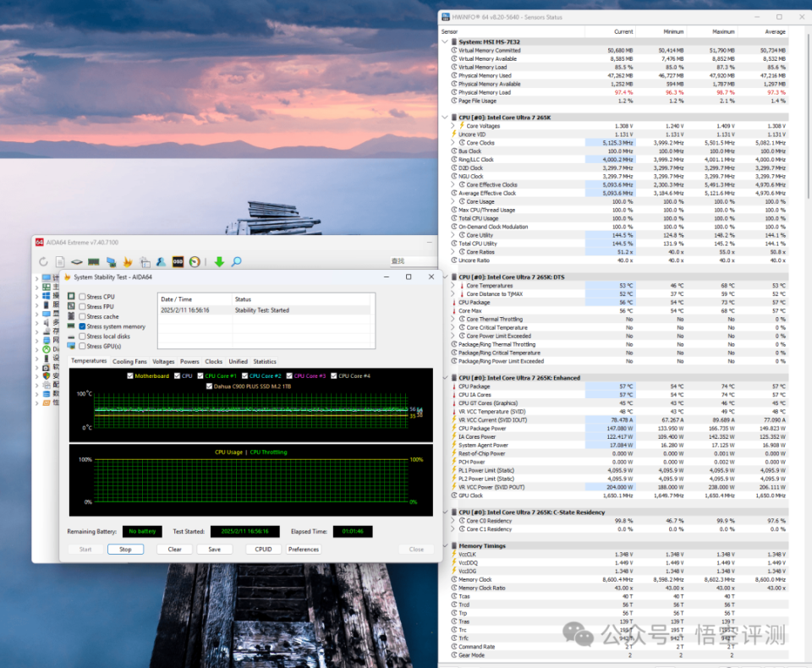812x668 pixels.
Task: Expand the Core Clocks row
Action: (x=453, y=143)
